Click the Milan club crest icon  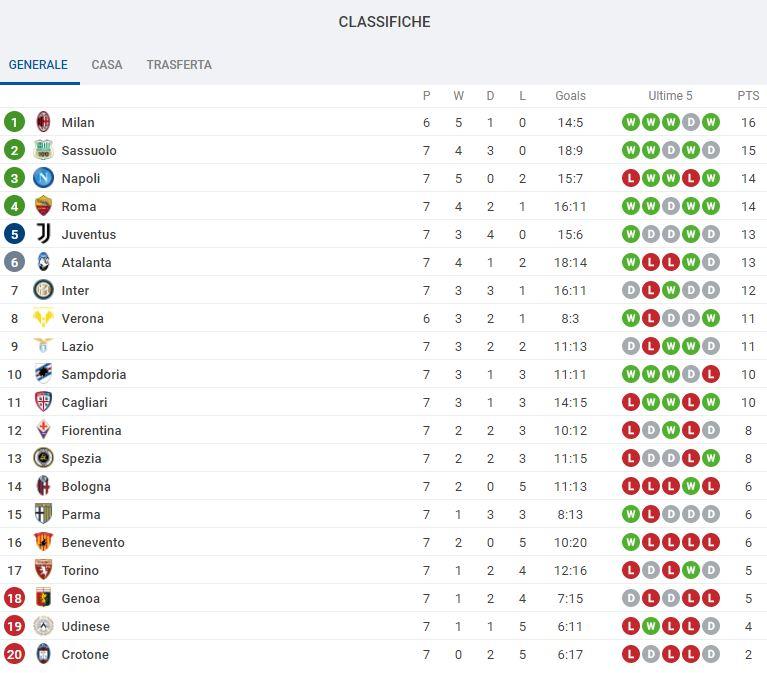43,122
